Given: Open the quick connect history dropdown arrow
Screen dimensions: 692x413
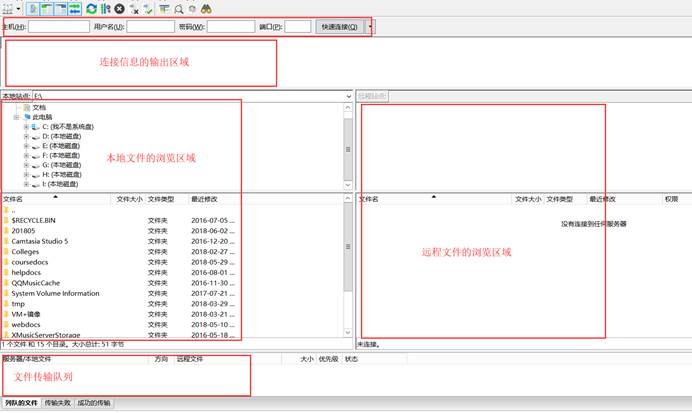Looking at the screenshot, I should [372, 27].
